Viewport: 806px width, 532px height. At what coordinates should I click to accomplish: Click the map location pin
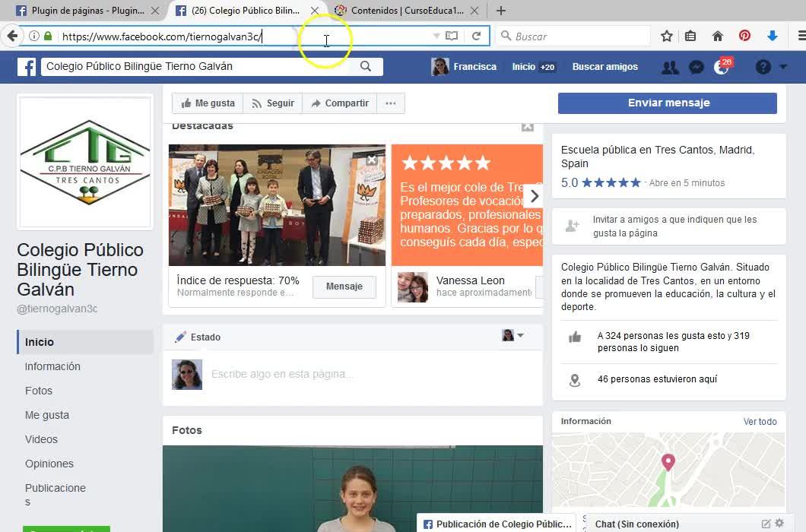click(668, 462)
